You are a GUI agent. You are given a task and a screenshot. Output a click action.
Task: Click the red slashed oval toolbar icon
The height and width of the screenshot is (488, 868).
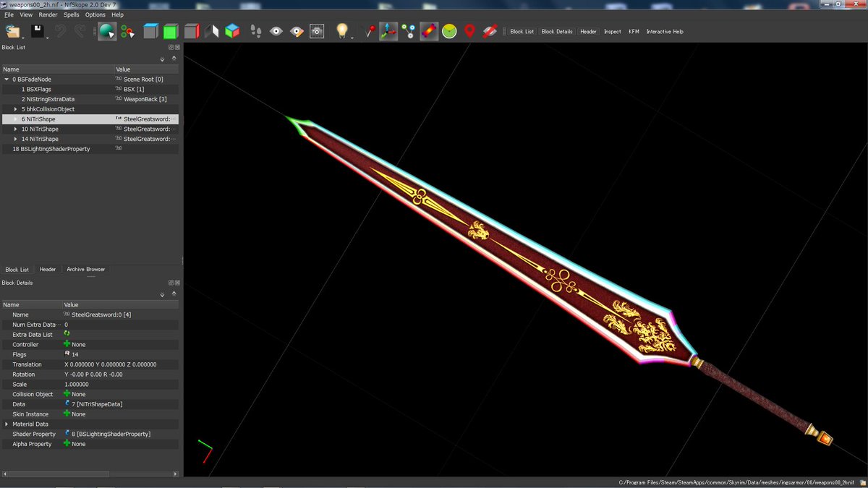(x=490, y=31)
